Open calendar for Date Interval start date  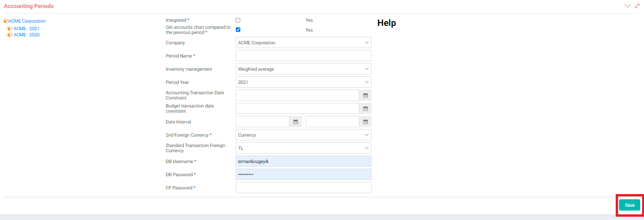pyautogui.click(x=296, y=122)
